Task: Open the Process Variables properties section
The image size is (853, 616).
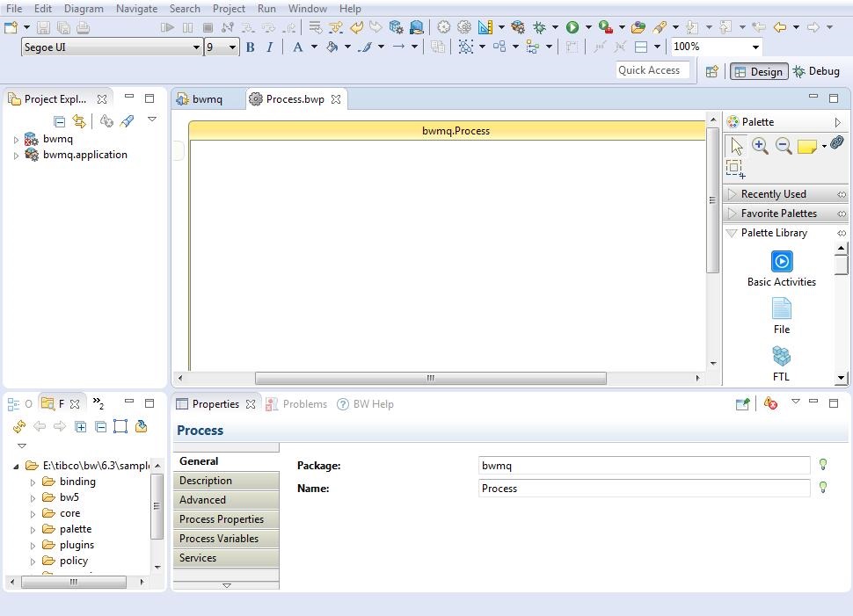Action: pyautogui.click(x=219, y=539)
